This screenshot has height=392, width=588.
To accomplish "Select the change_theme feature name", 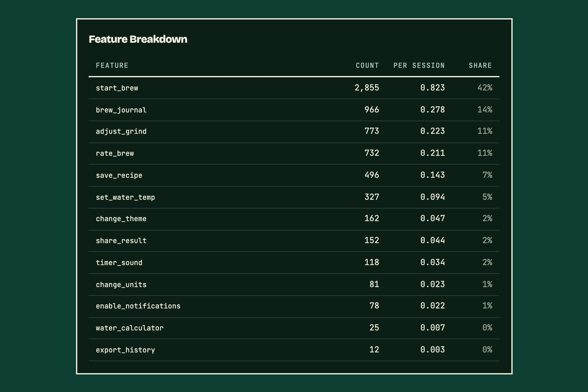I will click(x=121, y=219).
